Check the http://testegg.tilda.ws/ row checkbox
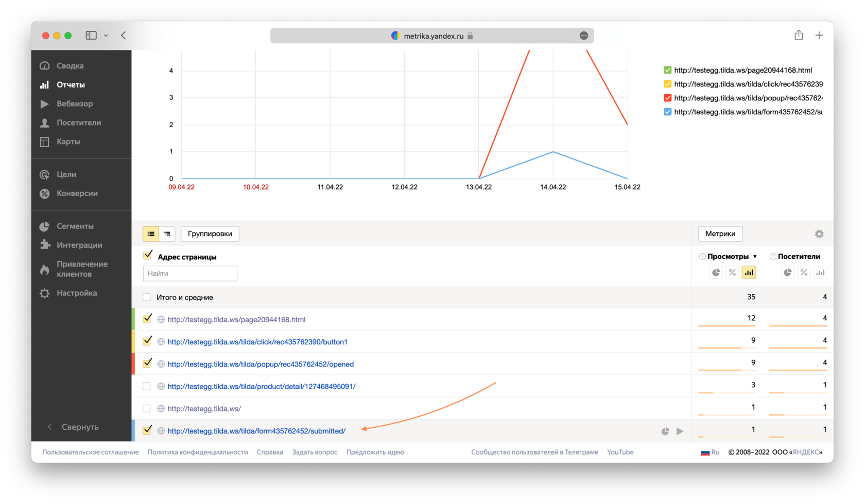 [x=147, y=409]
